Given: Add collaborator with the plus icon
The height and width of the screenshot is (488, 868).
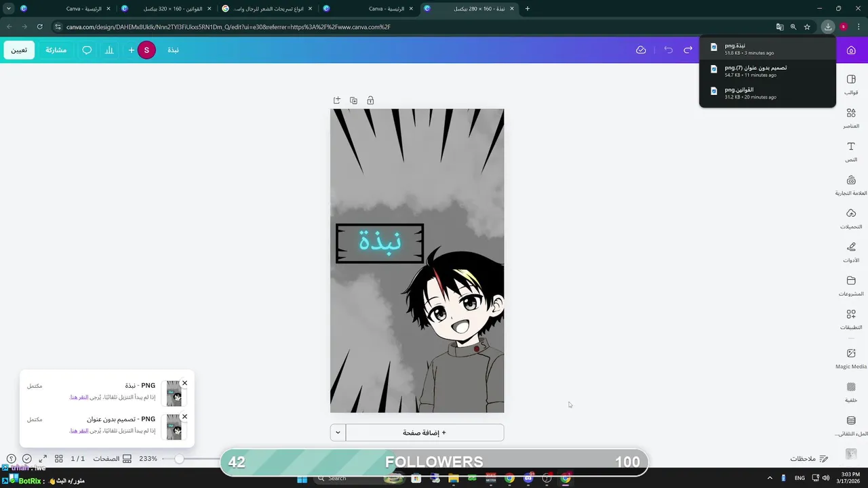Looking at the screenshot, I should [x=132, y=50].
